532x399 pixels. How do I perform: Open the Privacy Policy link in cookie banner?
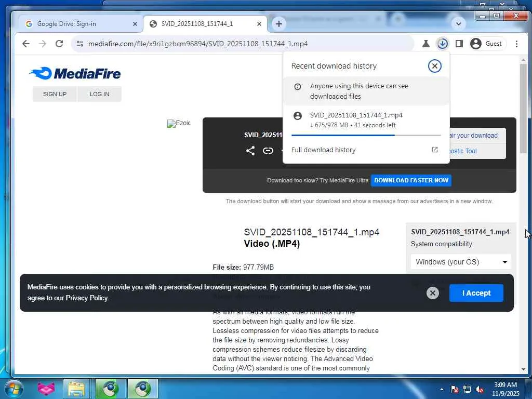(x=87, y=298)
